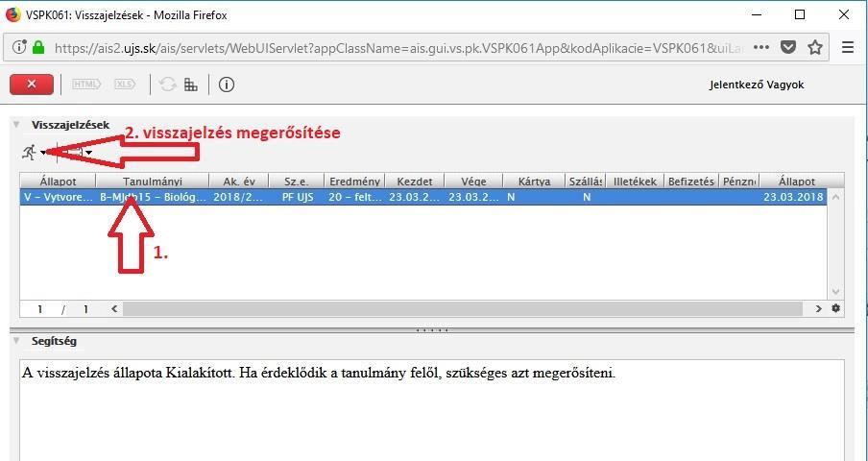Click the Kezdet column header
This screenshot has width=868, height=461.
click(x=415, y=181)
